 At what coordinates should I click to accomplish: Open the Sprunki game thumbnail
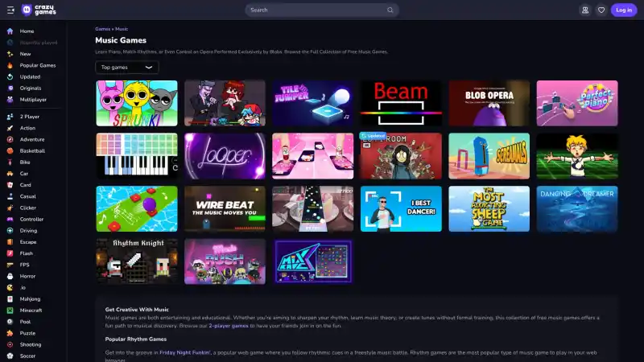click(x=137, y=103)
